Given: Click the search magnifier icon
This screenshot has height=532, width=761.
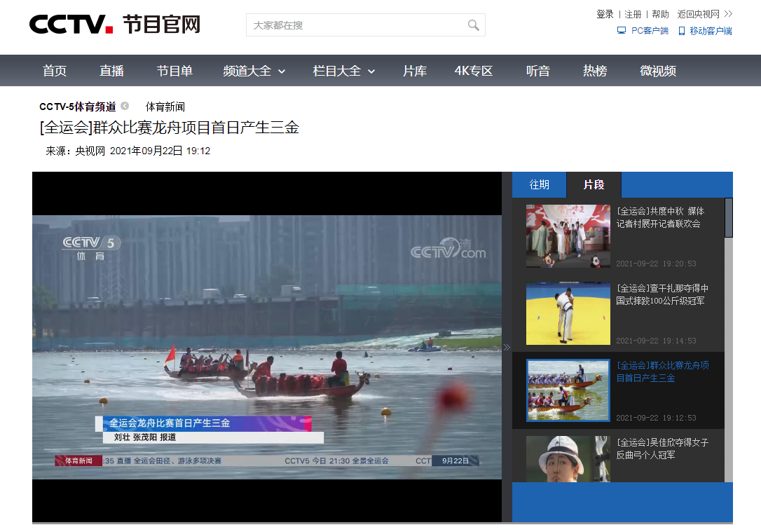Looking at the screenshot, I should pyautogui.click(x=474, y=25).
